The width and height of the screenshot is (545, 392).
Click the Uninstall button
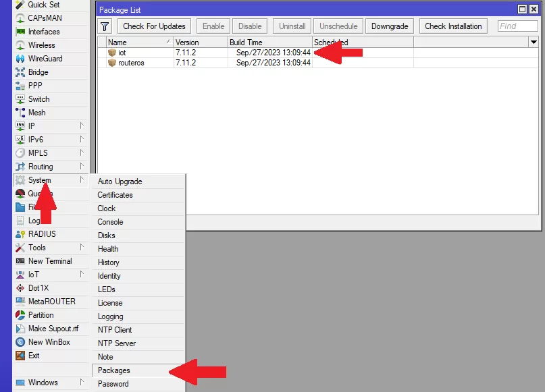pyautogui.click(x=292, y=26)
